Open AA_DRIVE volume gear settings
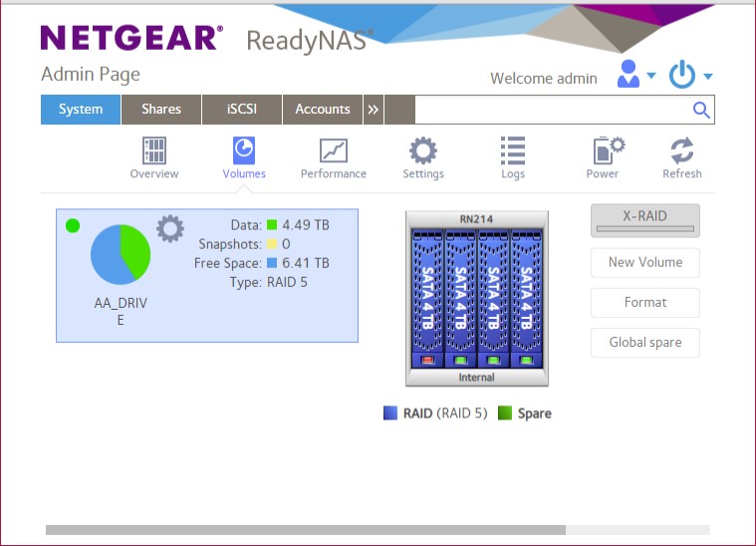This screenshot has height=546, width=756. coord(170,228)
